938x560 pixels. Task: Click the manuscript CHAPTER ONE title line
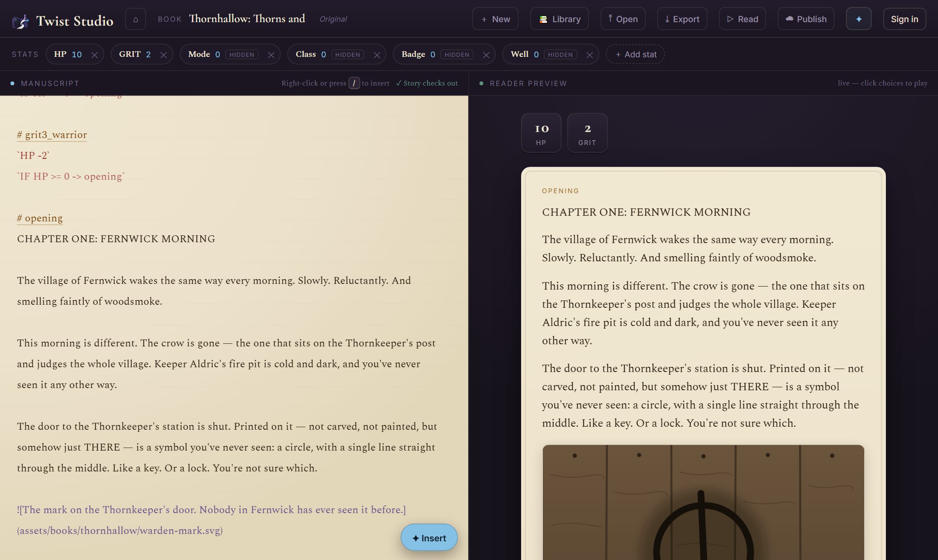(x=116, y=239)
